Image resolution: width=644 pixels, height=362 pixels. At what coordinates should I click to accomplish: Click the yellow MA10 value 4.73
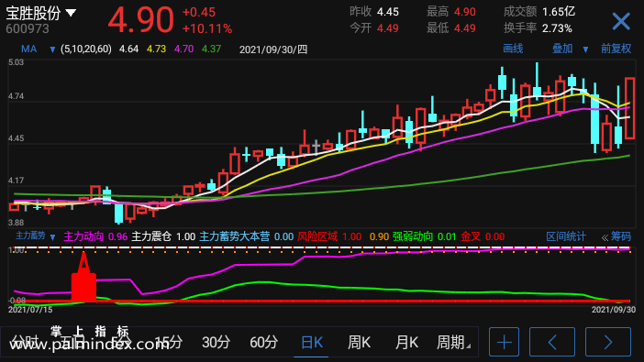pos(156,49)
